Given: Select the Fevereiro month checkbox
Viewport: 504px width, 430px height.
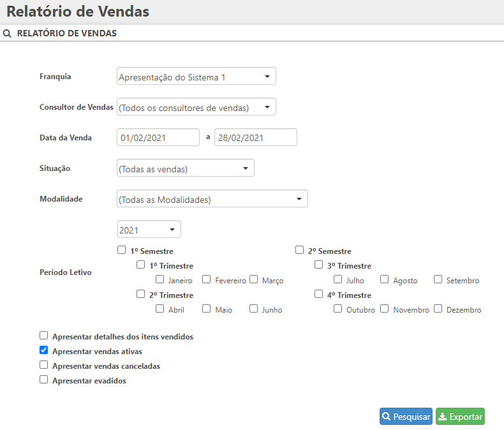Looking at the screenshot, I should (x=207, y=279).
